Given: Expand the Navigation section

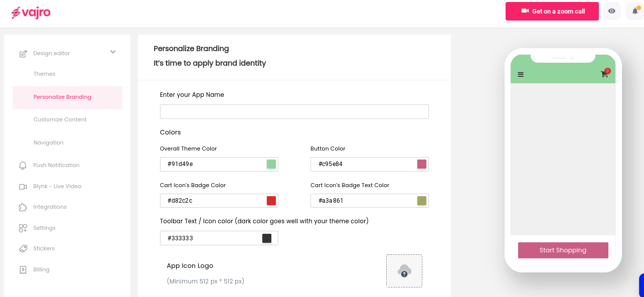Looking at the screenshot, I should coord(48,142).
